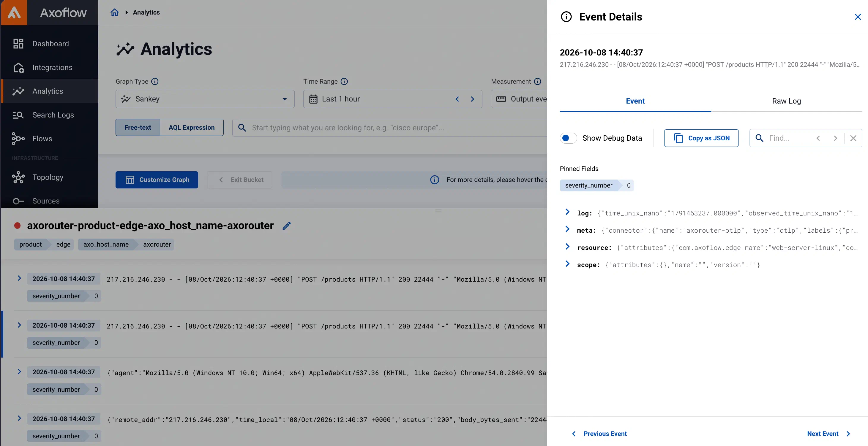868x446 pixels.
Task: Show Graph Type info tooltip icon
Action: [x=155, y=82]
